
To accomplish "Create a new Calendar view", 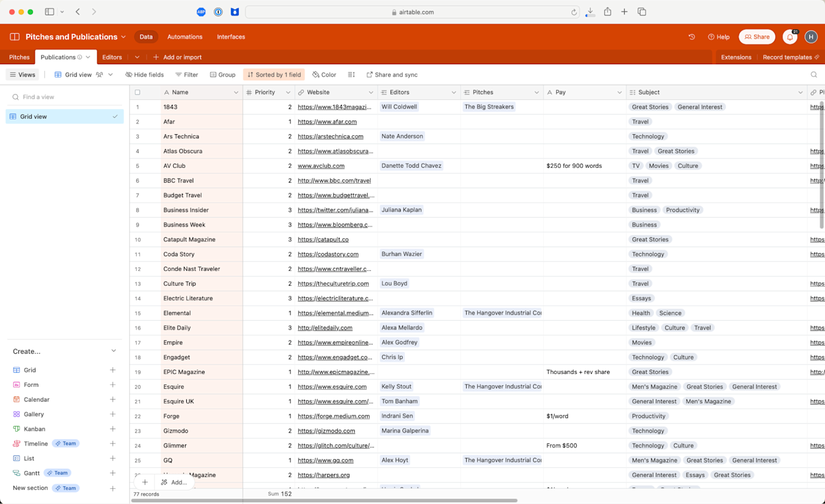I will pyautogui.click(x=64, y=399).
